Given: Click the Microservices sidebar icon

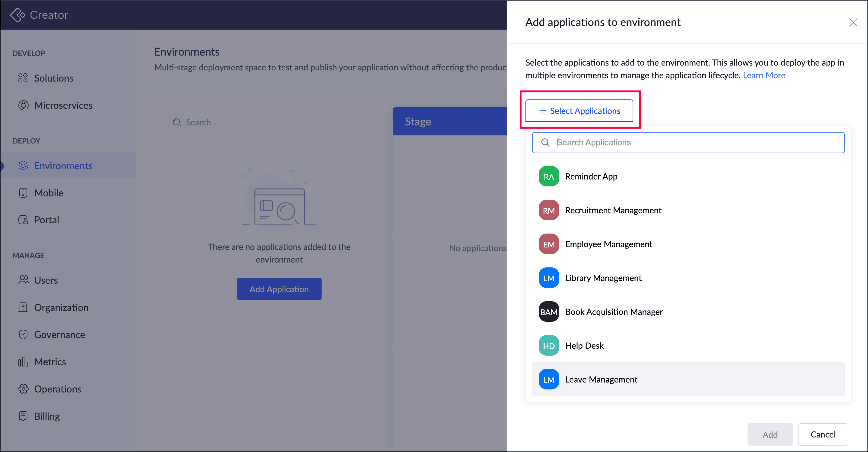Looking at the screenshot, I should [23, 105].
